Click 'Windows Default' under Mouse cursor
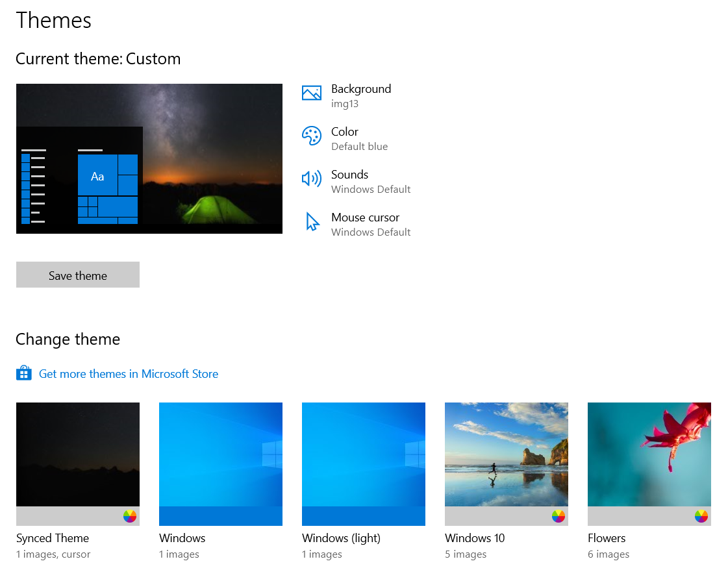 (371, 232)
